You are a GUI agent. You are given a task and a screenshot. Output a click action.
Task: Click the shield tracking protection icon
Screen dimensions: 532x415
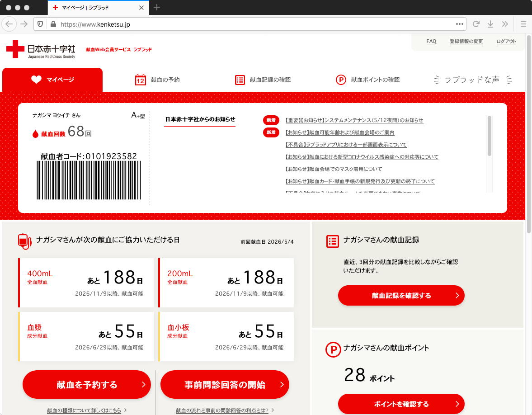pos(40,24)
